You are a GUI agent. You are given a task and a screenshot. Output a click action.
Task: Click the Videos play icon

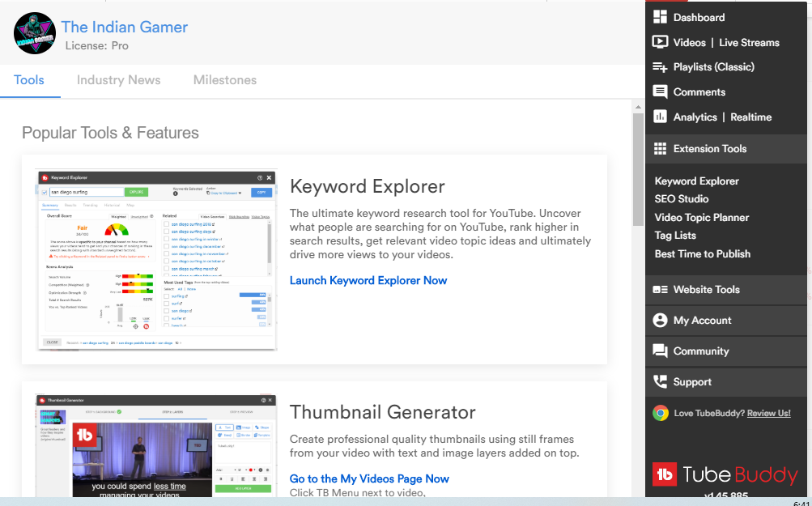tap(660, 42)
